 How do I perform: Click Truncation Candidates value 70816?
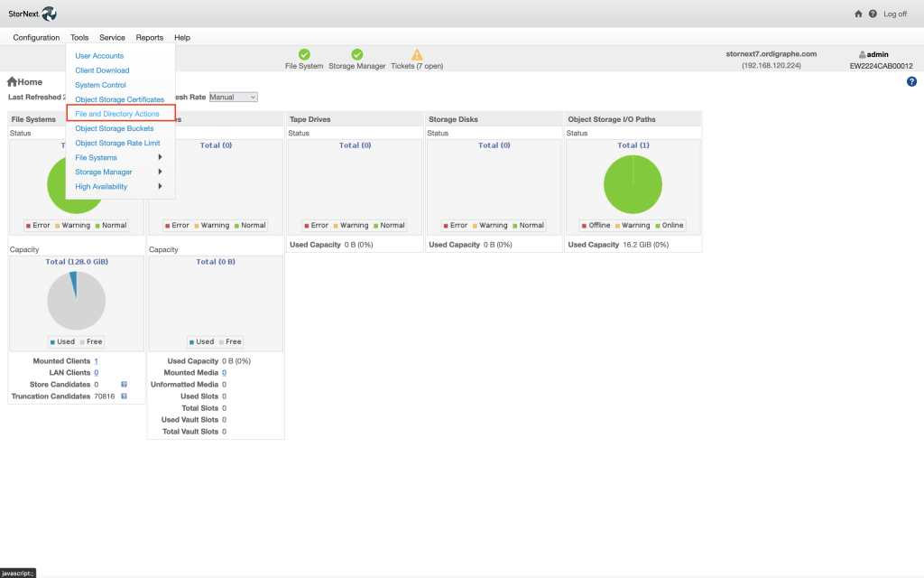tap(105, 396)
